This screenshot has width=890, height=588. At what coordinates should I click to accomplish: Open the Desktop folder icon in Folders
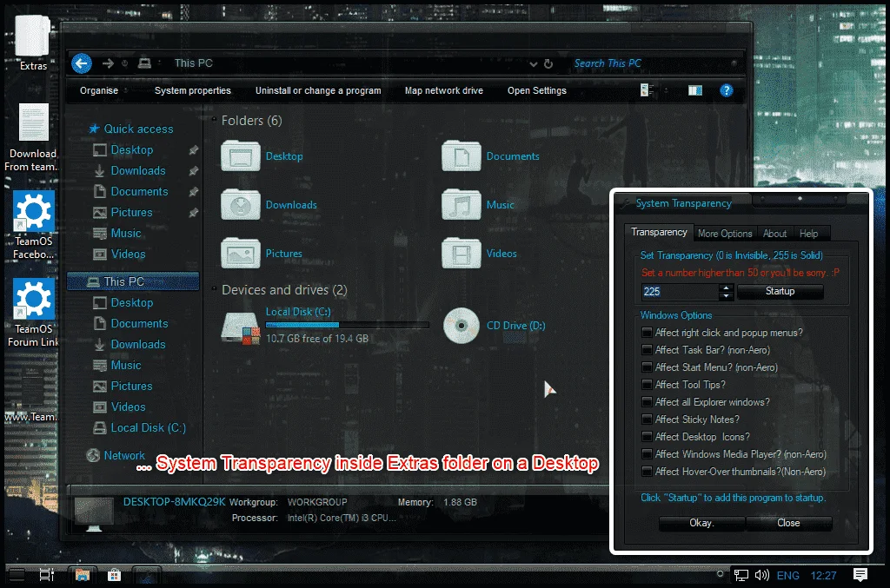pos(241,156)
